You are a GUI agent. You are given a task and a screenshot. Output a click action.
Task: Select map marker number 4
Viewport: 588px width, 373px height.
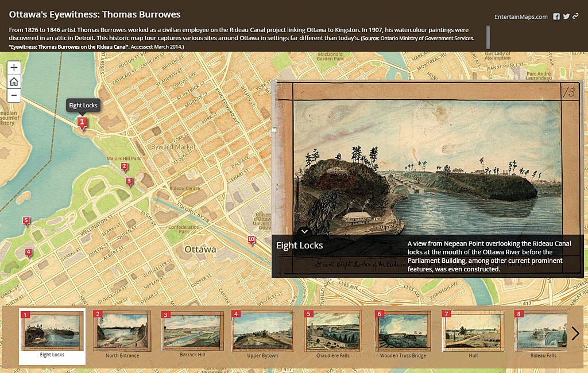coord(29,252)
